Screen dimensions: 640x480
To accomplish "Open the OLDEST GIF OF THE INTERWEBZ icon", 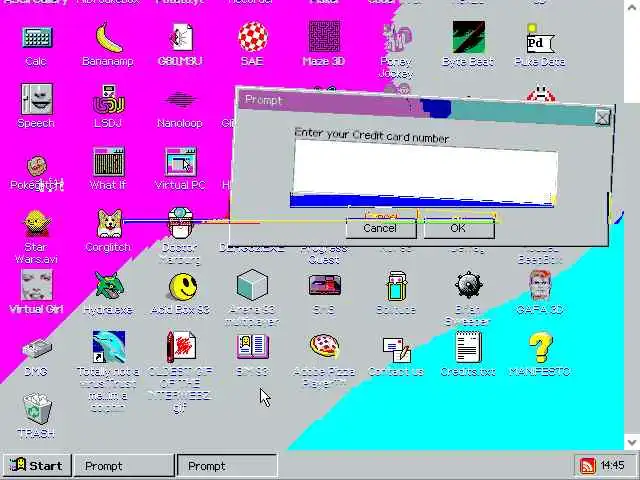I will click(x=181, y=347).
